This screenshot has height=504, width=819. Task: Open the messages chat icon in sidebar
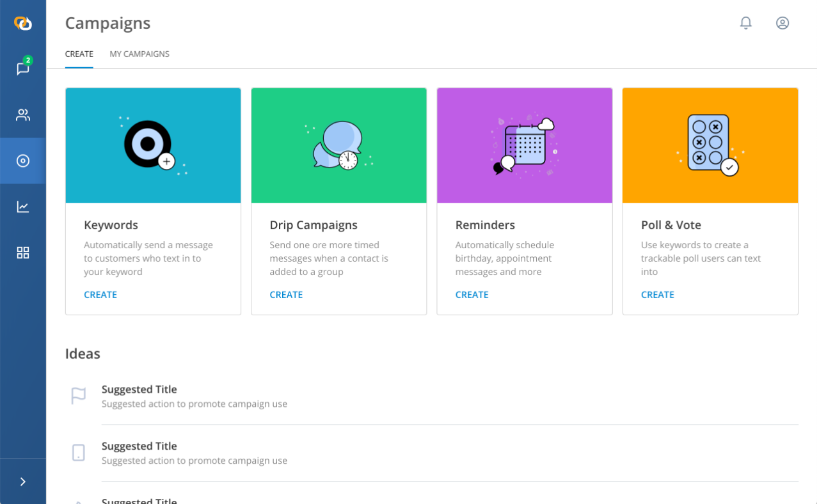(23, 69)
